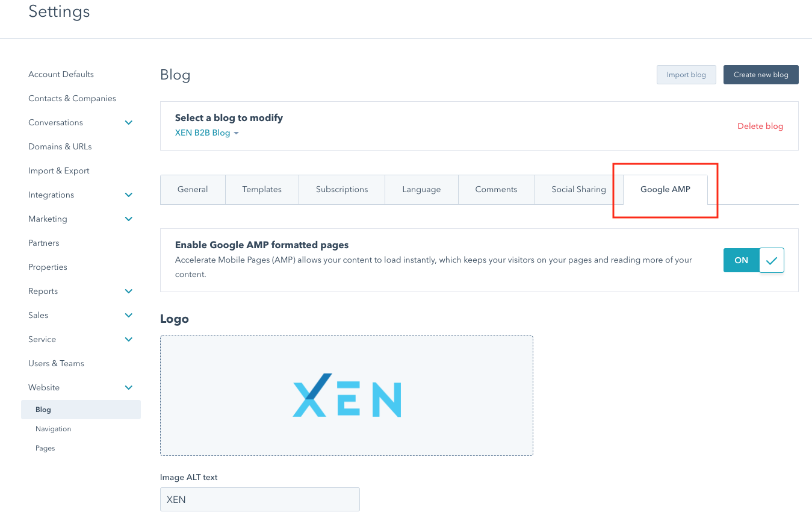Expand the Integrations sidebar section
This screenshot has width=812, height=515.
[128, 195]
